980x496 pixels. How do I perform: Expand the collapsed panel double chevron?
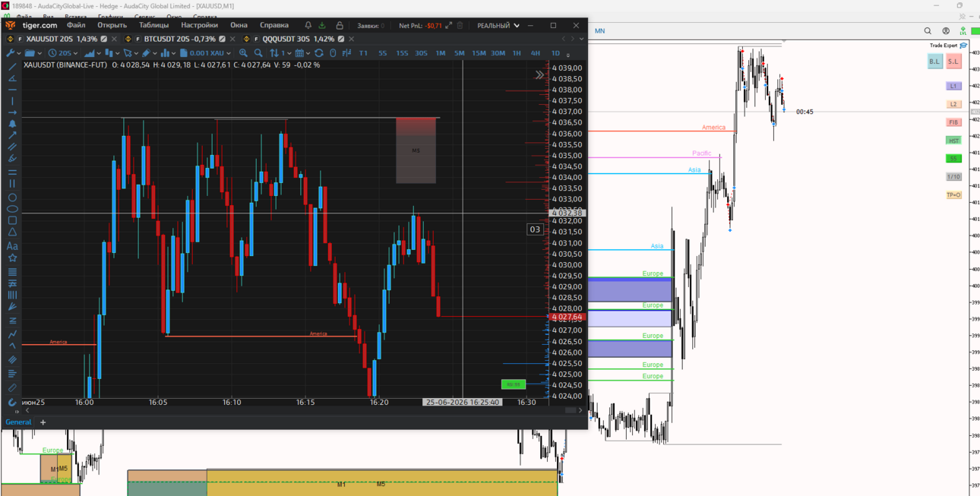coord(539,75)
